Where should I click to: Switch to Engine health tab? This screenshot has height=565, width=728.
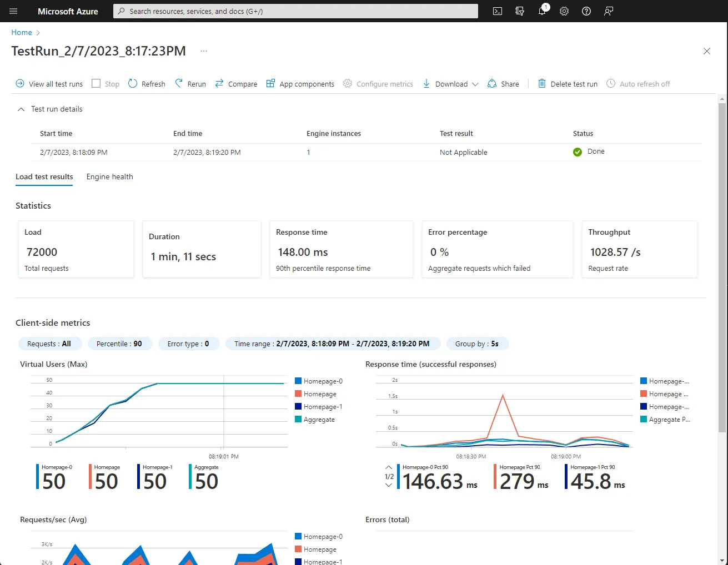point(110,177)
